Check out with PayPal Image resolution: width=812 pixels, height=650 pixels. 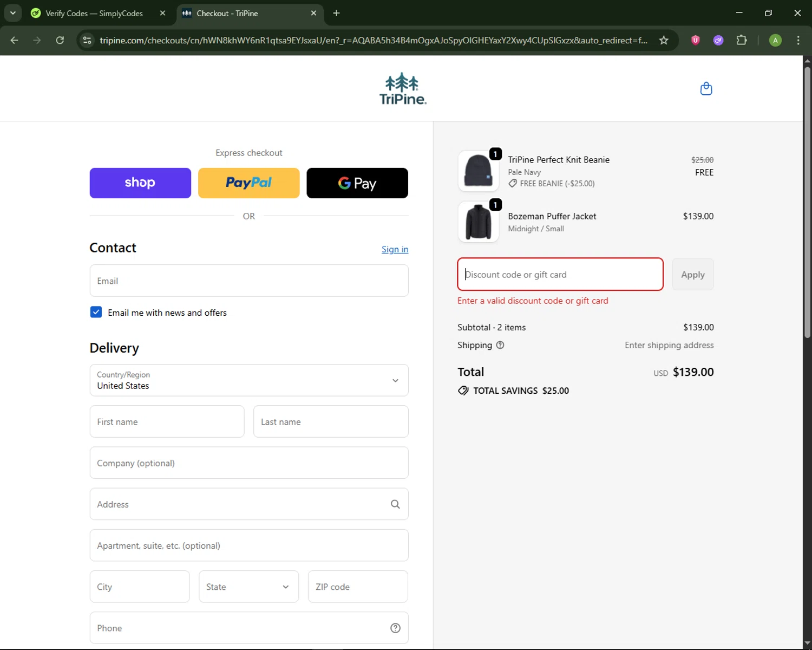coord(249,183)
